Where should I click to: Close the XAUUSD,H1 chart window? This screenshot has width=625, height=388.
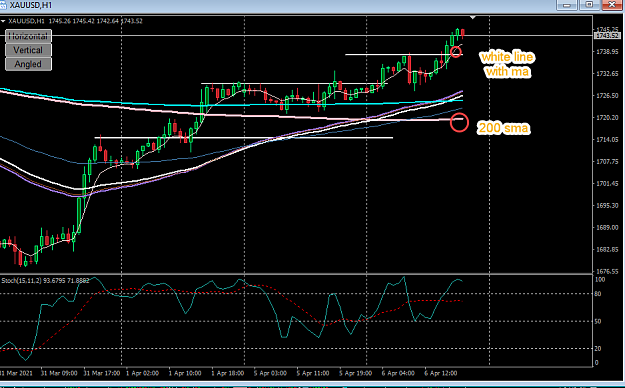(x=613, y=5)
